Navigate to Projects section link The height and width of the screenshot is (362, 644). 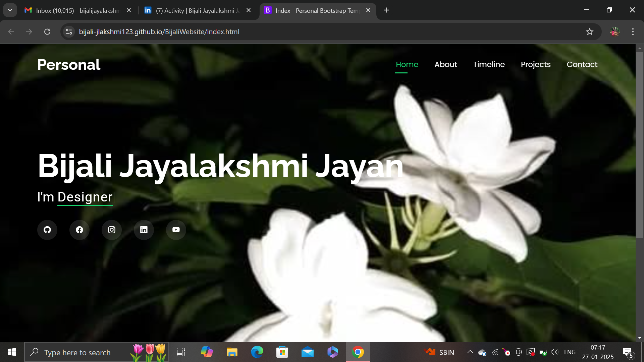click(x=535, y=64)
